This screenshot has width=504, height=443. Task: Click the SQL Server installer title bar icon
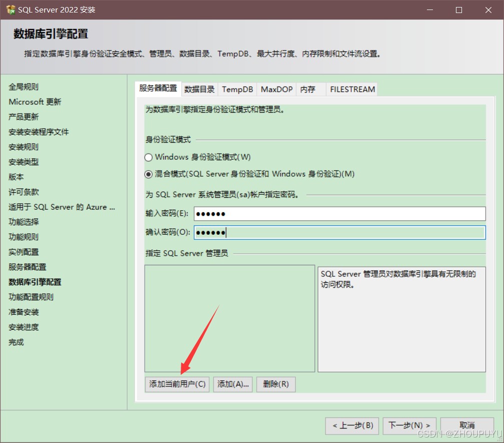(11, 10)
